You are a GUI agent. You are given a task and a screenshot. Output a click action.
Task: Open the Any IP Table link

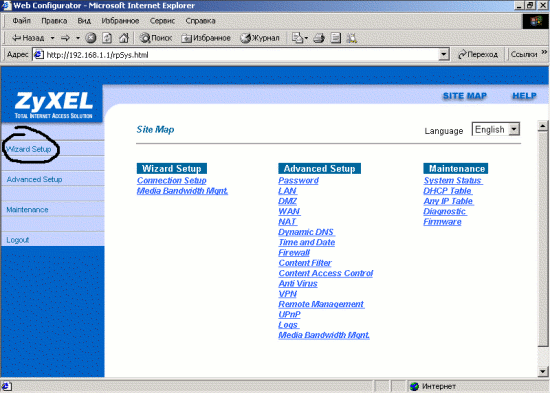pos(448,201)
